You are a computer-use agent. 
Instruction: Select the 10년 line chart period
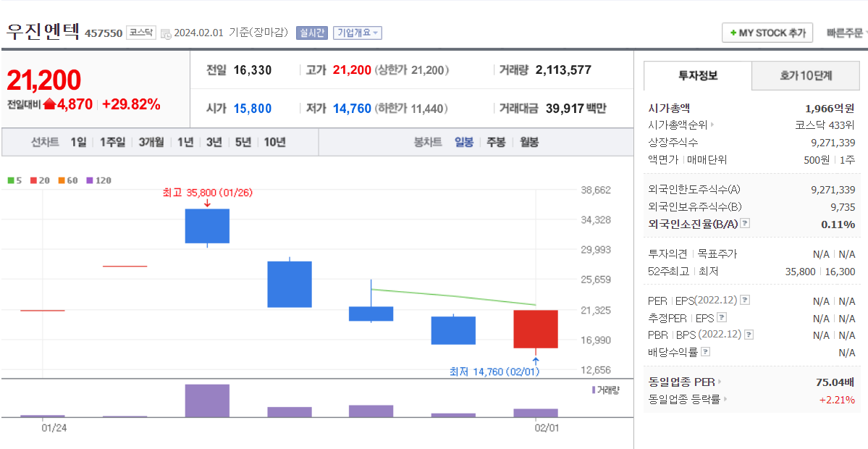274,142
